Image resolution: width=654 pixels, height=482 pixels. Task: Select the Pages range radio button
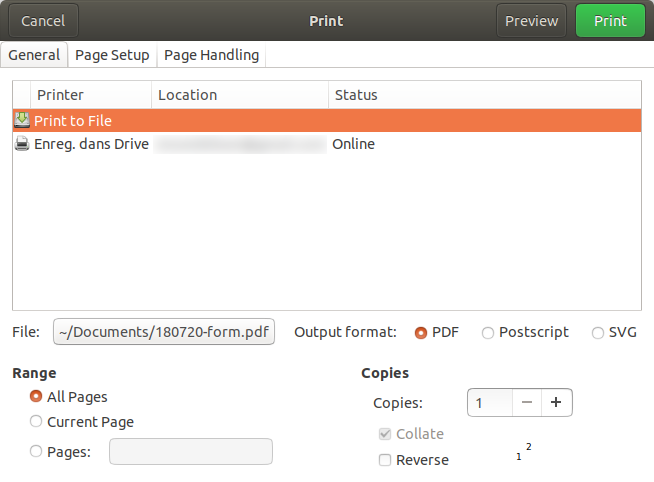click(37, 452)
